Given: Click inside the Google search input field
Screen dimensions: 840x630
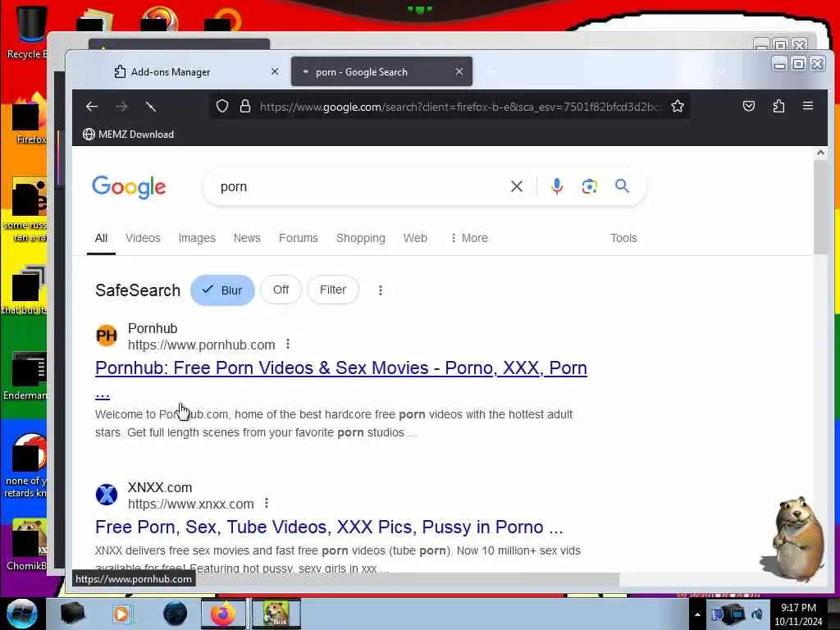Looking at the screenshot, I should tap(359, 186).
